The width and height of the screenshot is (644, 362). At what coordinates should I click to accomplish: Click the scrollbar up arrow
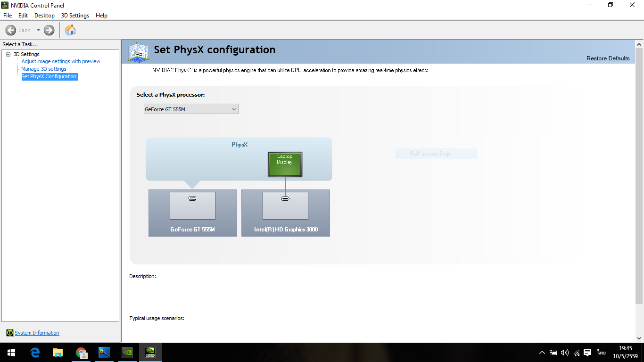click(639, 44)
